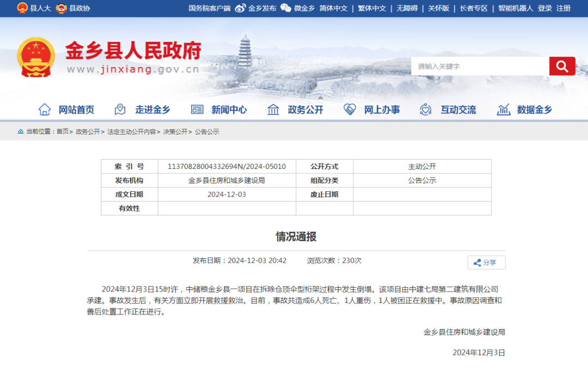Click the 2024年12月3日 closing date
Screen dimensions: 588x370
(x=479, y=353)
